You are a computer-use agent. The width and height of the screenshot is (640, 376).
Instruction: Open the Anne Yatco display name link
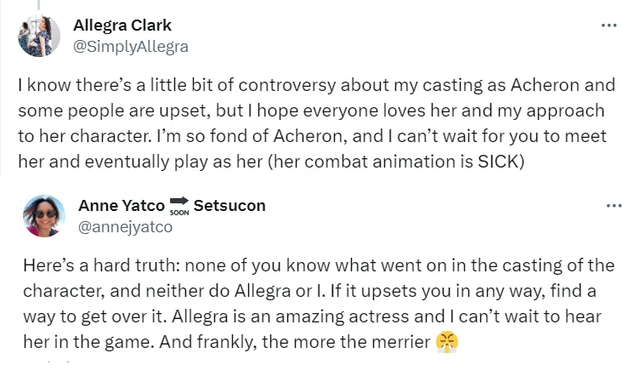click(122, 205)
